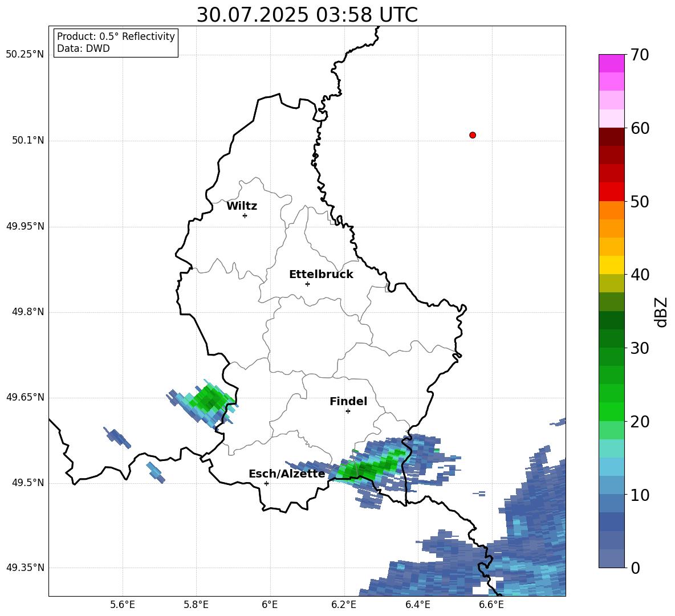Viewport: 675px width, 616px height.
Task: Click the Esch/Alzette city label
Action: [287, 474]
